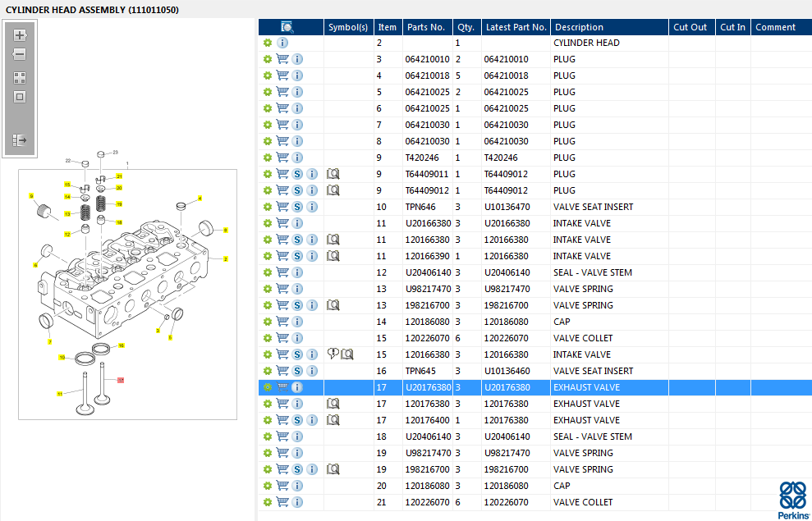Screen dimensions: 812x521
Task: Show info for the CYLINDER HEAD row
Action: click(x=282, y=43)
